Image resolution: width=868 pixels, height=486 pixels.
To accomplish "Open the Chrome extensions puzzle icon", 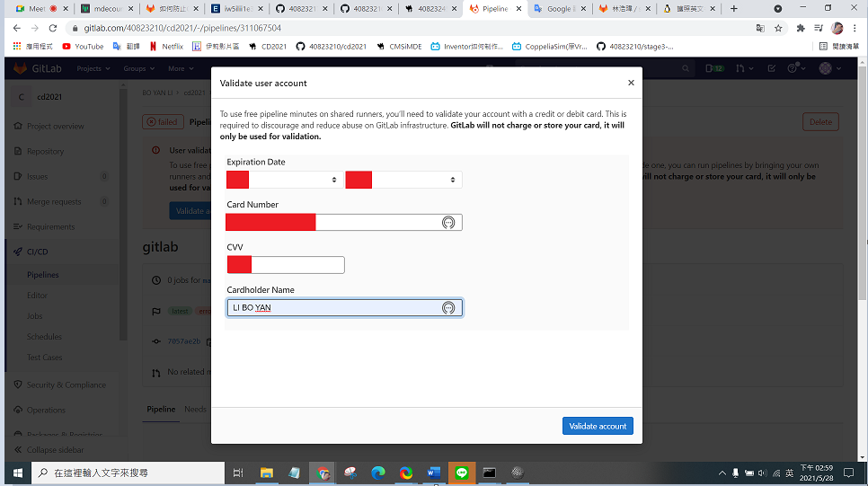I will (801, 28).
